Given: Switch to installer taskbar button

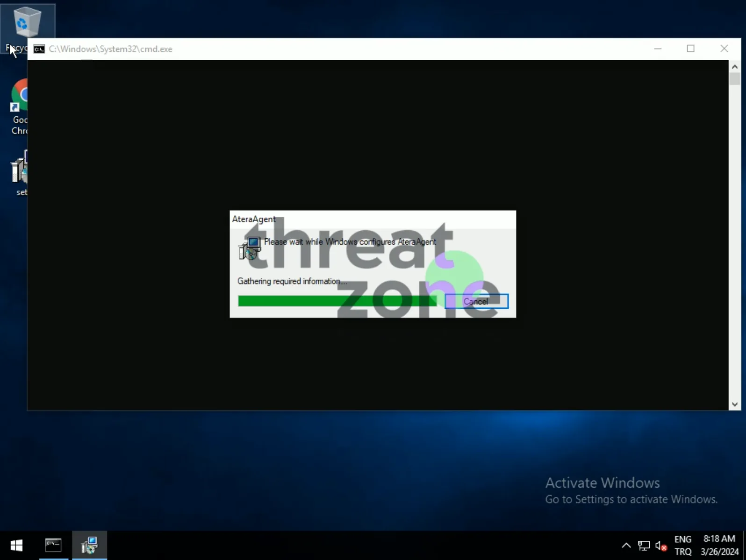Looking at the screenshot, I should click(89, 546).
